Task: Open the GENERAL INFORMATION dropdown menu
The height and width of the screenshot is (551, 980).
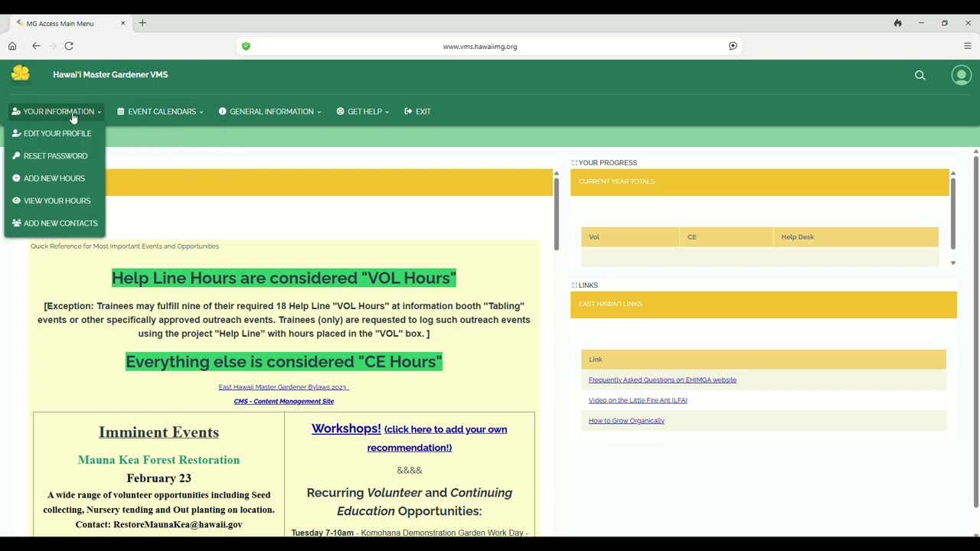Action: pos(269,112)
